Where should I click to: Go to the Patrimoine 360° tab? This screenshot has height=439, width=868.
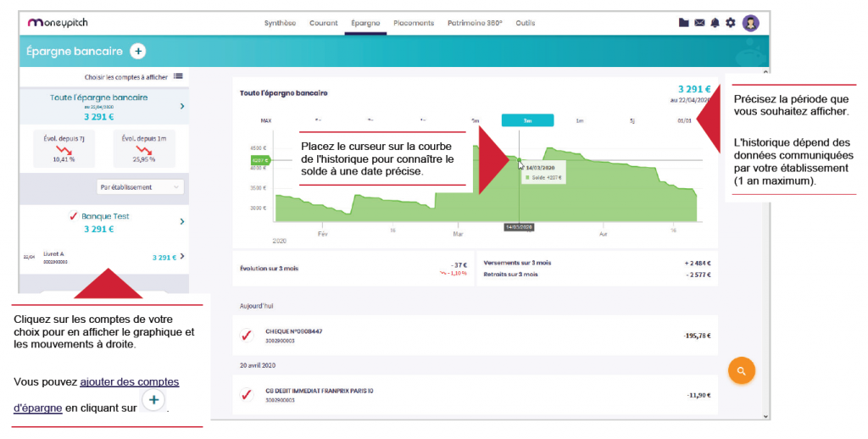pyautogui.click(x=474, y=23)
